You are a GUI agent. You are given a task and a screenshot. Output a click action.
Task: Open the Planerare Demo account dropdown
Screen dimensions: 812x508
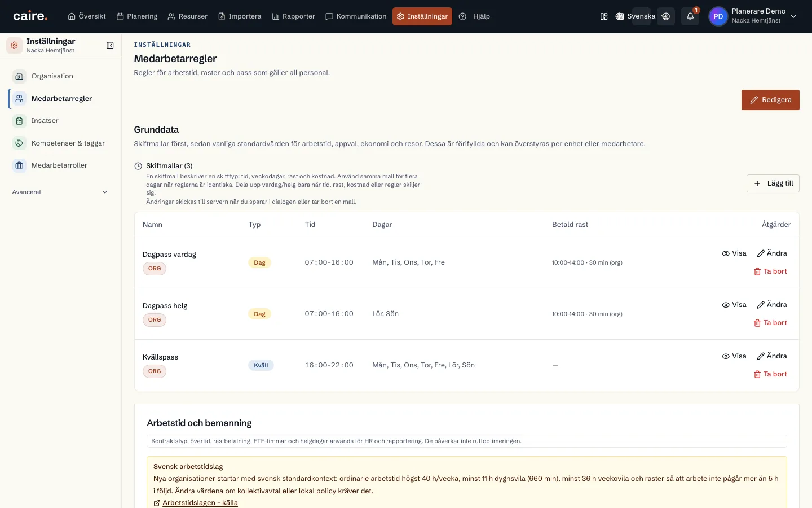coord(753,16)
